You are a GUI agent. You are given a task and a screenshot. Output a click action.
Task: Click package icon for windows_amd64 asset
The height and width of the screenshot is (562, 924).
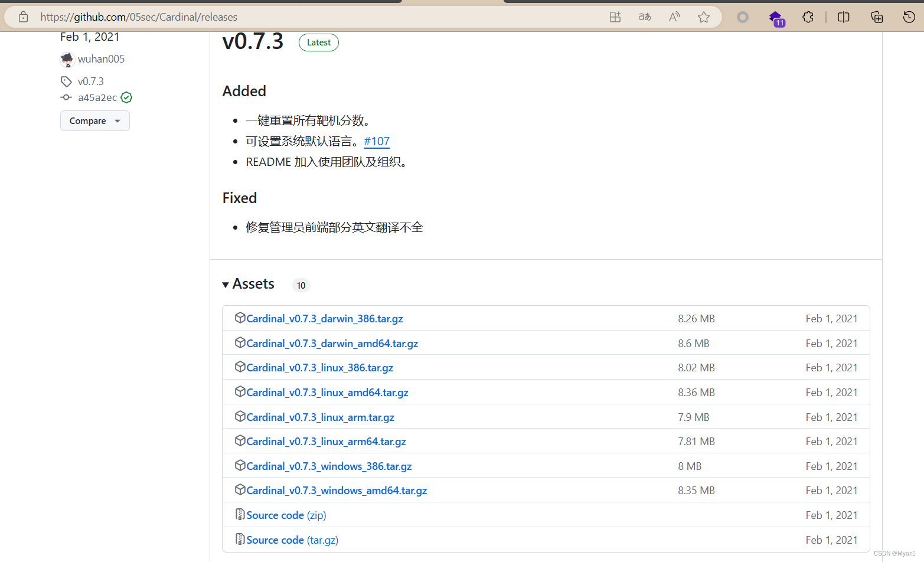click(240, 489)
